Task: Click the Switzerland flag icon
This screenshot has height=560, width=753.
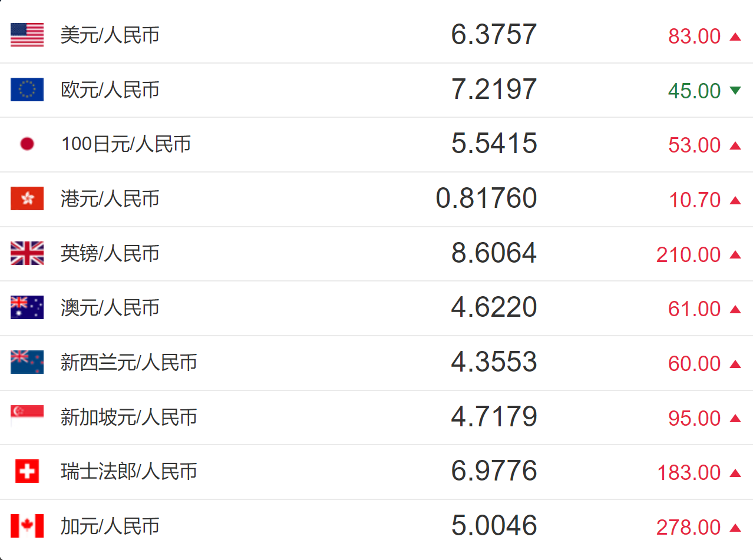Action: 27,471
